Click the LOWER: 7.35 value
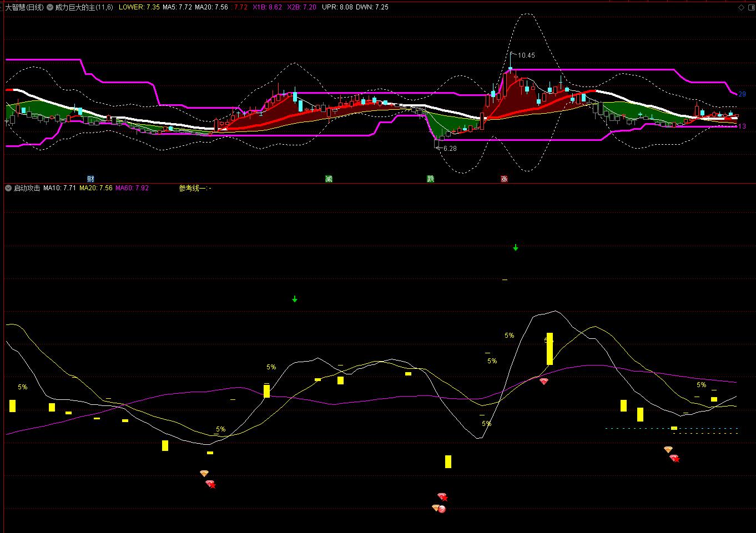 (x=139, y=7)
